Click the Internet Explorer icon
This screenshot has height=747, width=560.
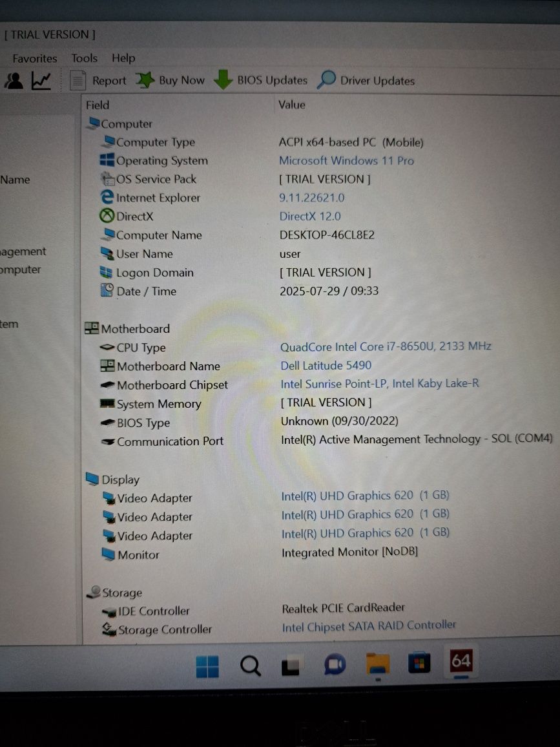click(x=107, y=196)
